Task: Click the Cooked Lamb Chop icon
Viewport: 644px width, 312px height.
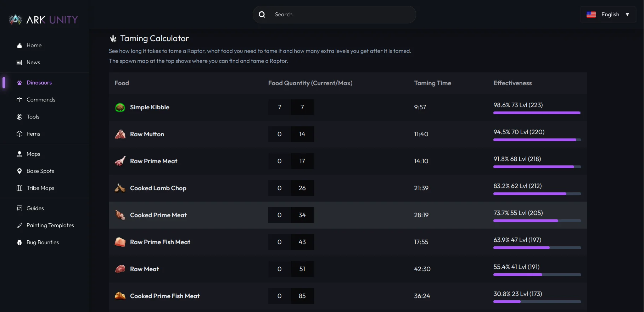Action: (120, 188)
